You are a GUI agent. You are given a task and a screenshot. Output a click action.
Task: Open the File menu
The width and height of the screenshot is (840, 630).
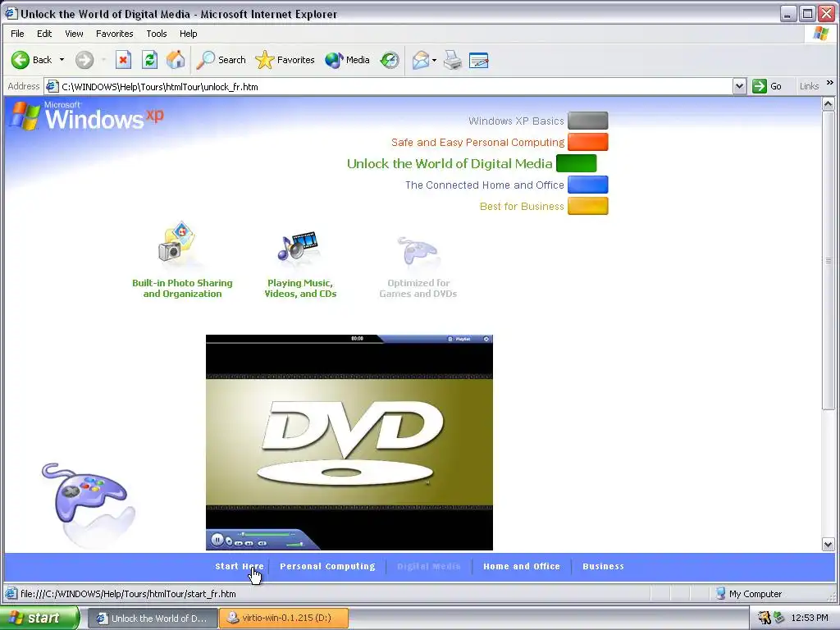point(17,34)
